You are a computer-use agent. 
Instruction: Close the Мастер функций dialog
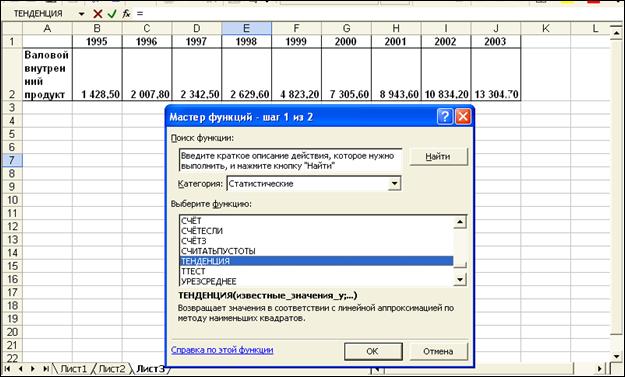463,117
